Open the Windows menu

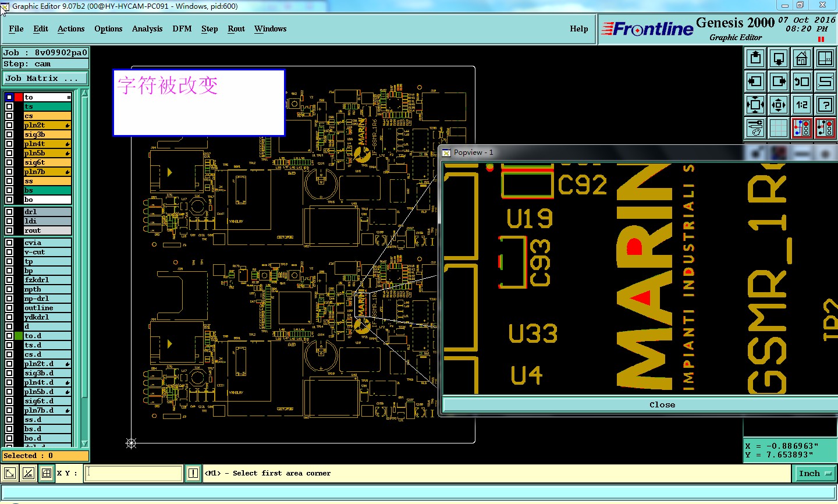(270, 29)
